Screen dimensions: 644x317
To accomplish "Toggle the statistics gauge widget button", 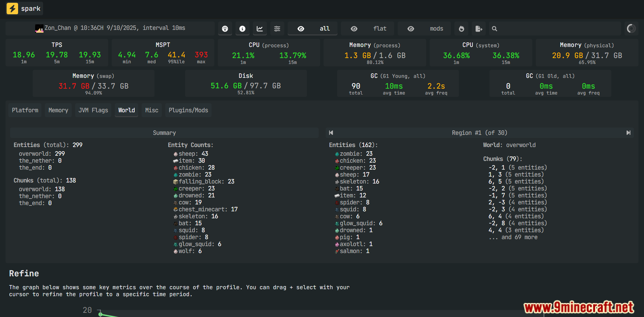I will coord(225,29).
